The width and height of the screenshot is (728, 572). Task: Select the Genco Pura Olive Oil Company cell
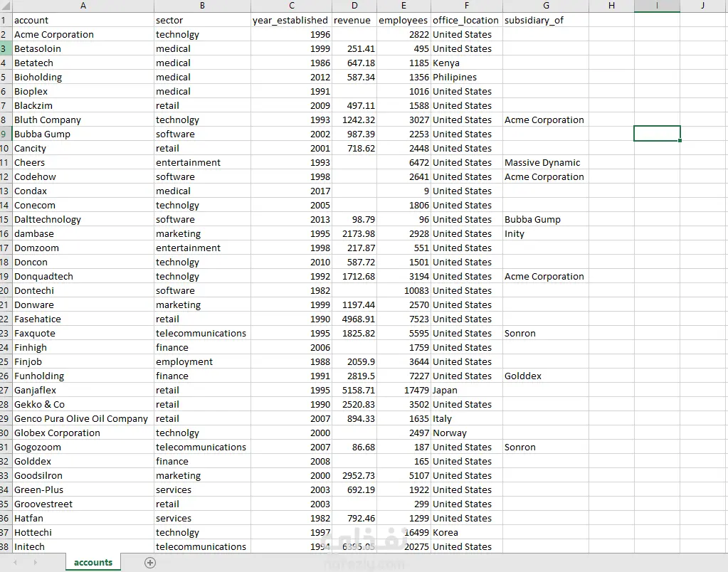(x=83, y=419)
